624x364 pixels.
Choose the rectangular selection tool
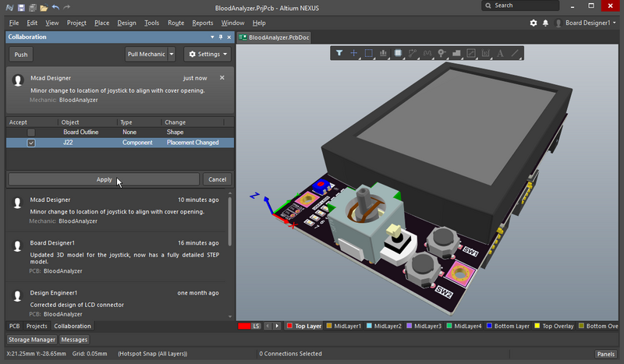368,53
